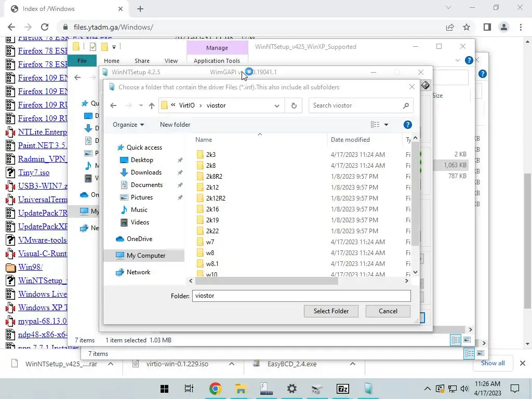Click the Select Folder button

(x=331, y=311)
